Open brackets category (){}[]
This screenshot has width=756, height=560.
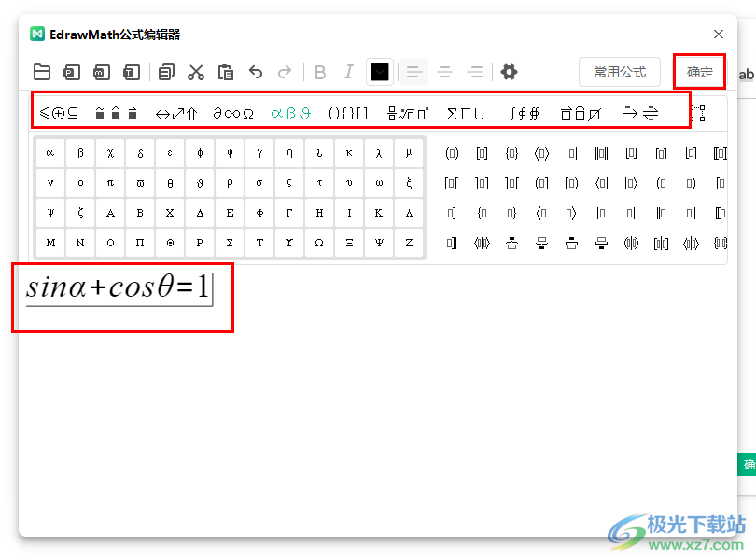[348, 113]
